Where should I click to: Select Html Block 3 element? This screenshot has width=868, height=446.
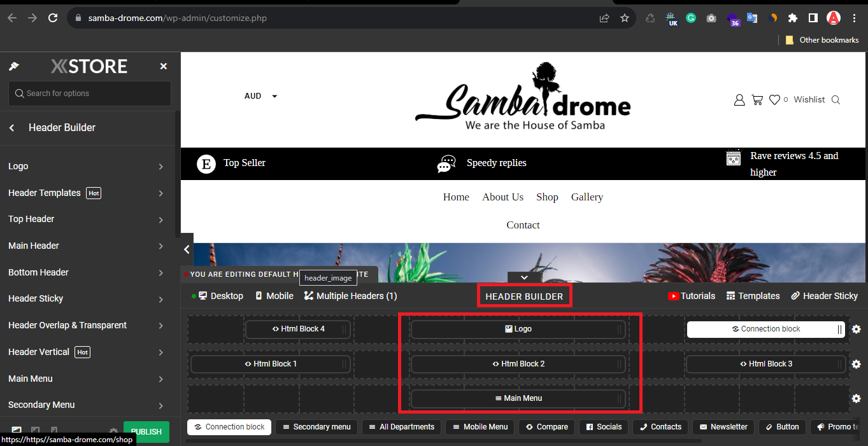(766, 364)
